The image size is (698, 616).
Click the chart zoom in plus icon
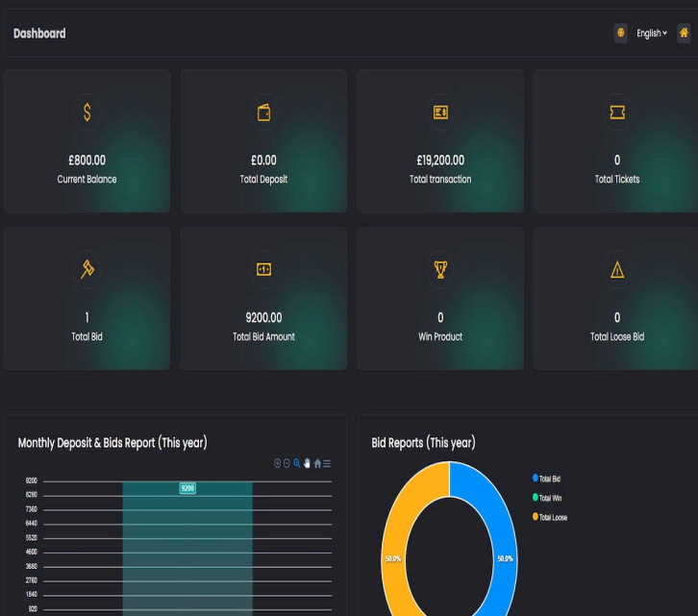point(277,463)
